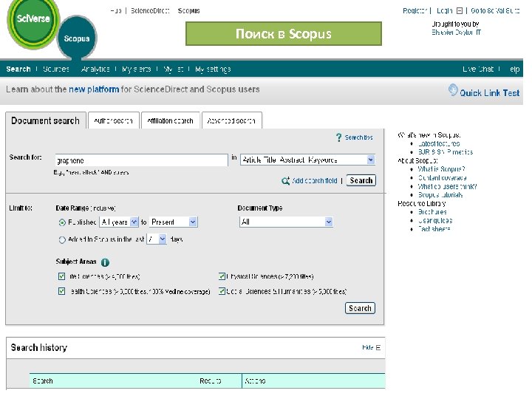Open the Document Type All dropdown
Viewport: 532px width, 399px height.
(x=286, y=222)
